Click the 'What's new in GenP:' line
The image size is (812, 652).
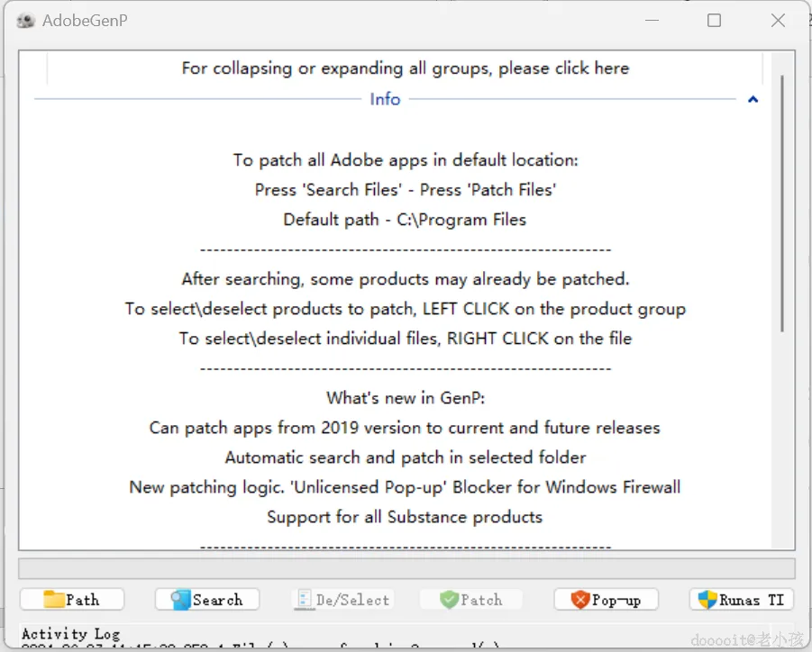click(406, 398)
